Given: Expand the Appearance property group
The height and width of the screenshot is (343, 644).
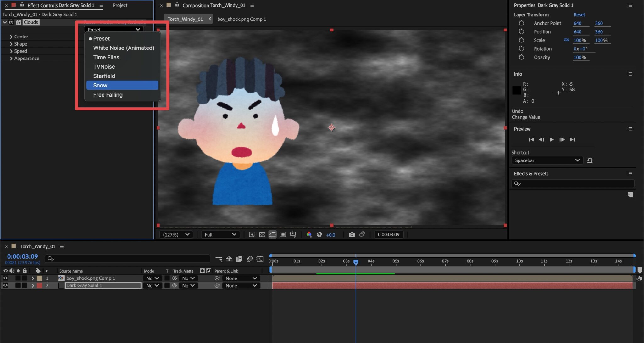Looking at the screenshot, I should [x=11, y=59].
